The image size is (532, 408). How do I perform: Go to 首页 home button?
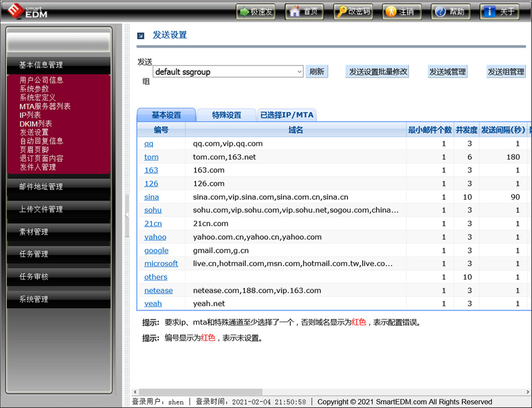304,12
